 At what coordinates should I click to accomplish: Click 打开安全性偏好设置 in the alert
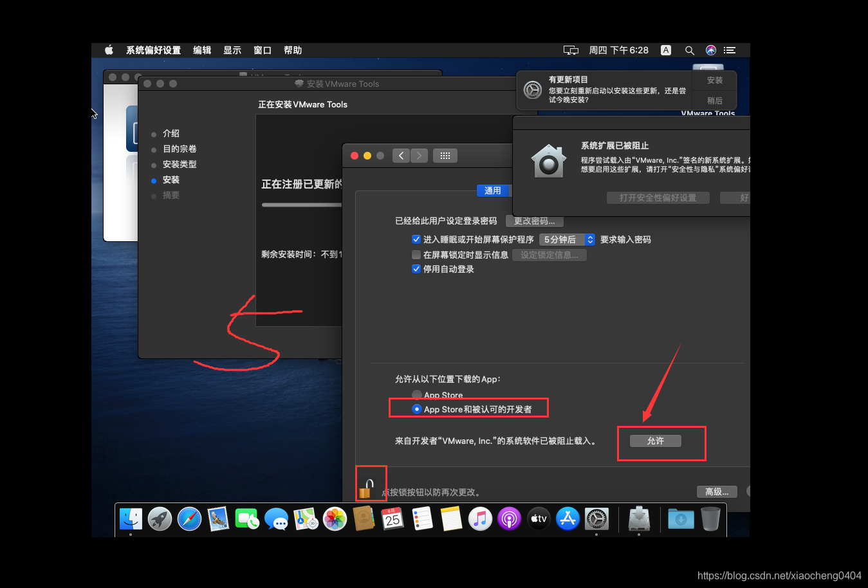pyautogui.click(x=658, y=198)
